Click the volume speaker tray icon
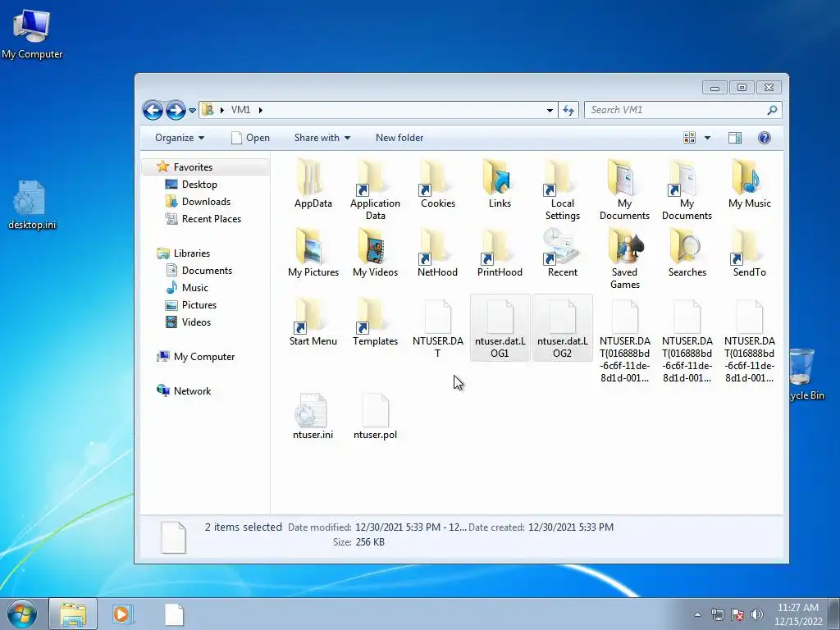The height and width of the screenshot is (630, 840). tap(756, 614)
